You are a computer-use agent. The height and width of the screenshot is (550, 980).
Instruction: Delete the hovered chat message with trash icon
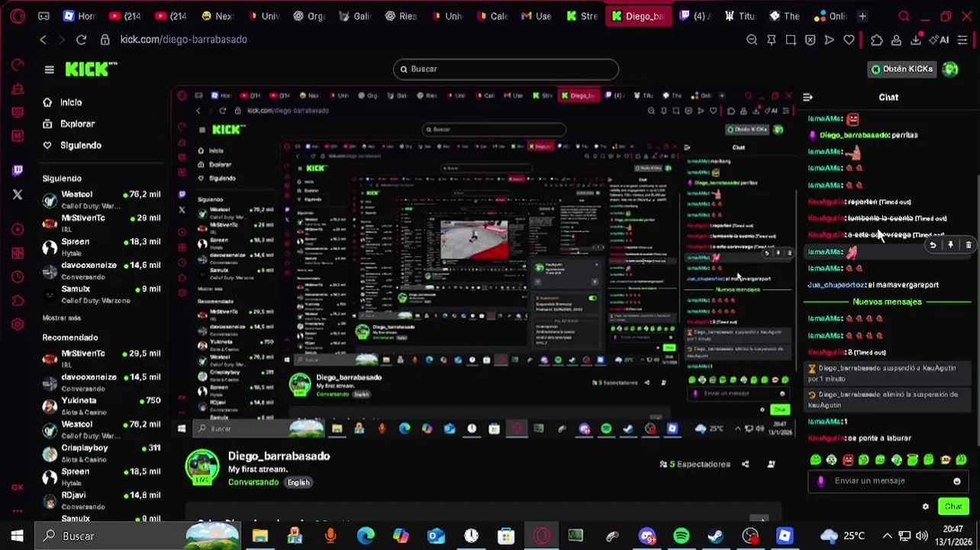point(969,245)
